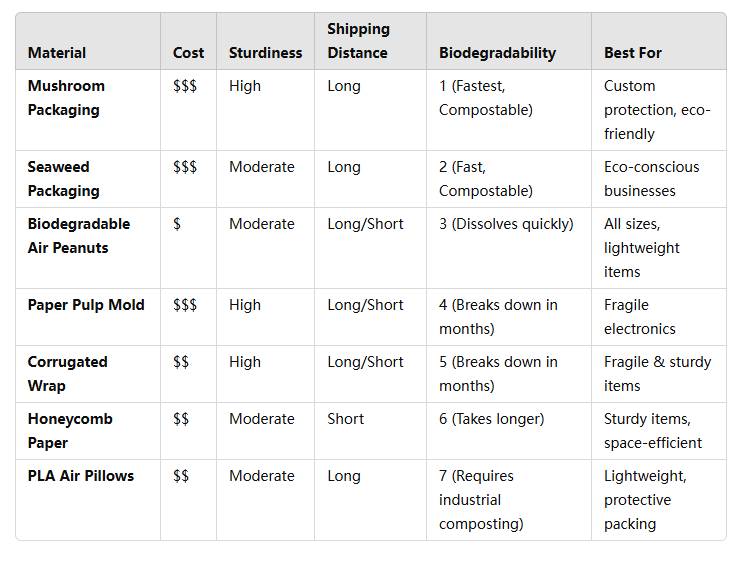756x561 pixels.
Task: Click the single-dollar cost for Air Peanuts
Action: pos(177,224)
